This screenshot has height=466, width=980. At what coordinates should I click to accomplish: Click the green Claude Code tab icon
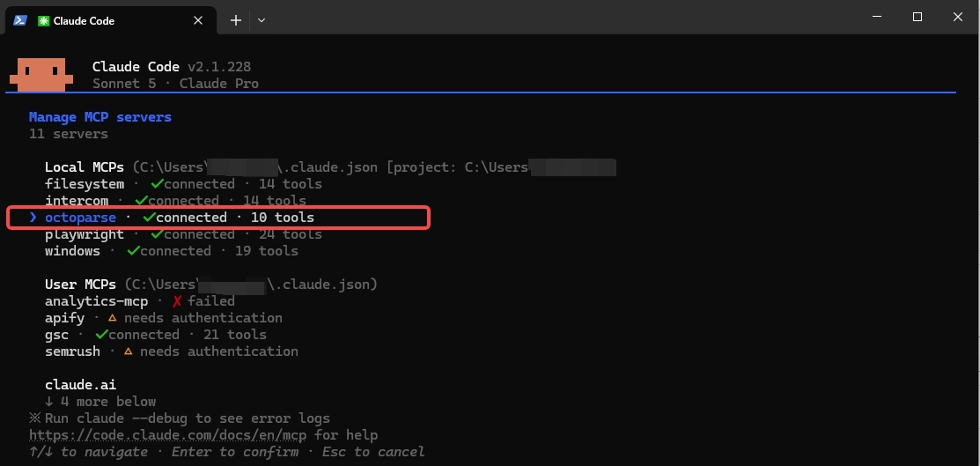click(44, 20)
